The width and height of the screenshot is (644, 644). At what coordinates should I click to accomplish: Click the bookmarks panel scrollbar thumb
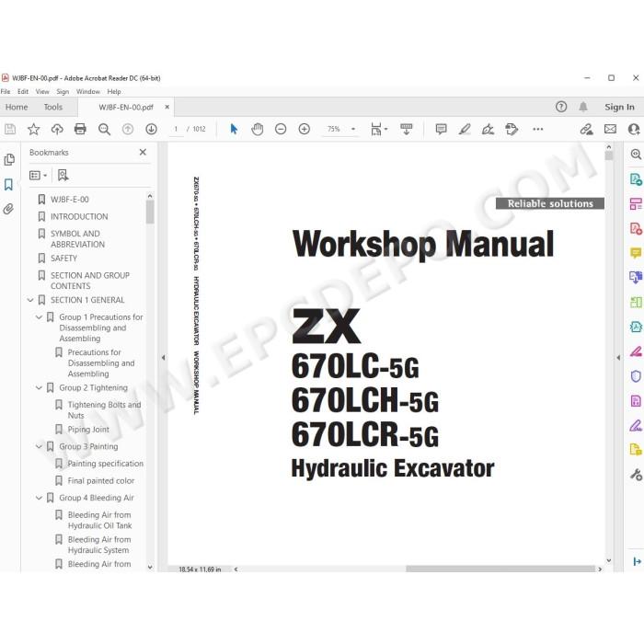click(x=150, y=212)
